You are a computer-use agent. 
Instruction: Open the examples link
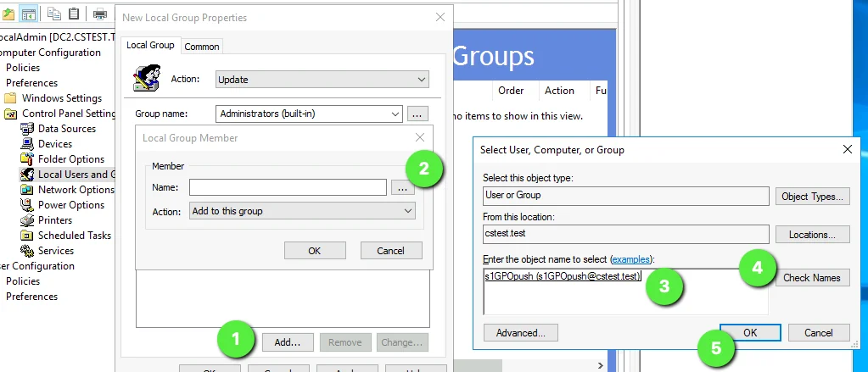[631, 259]
